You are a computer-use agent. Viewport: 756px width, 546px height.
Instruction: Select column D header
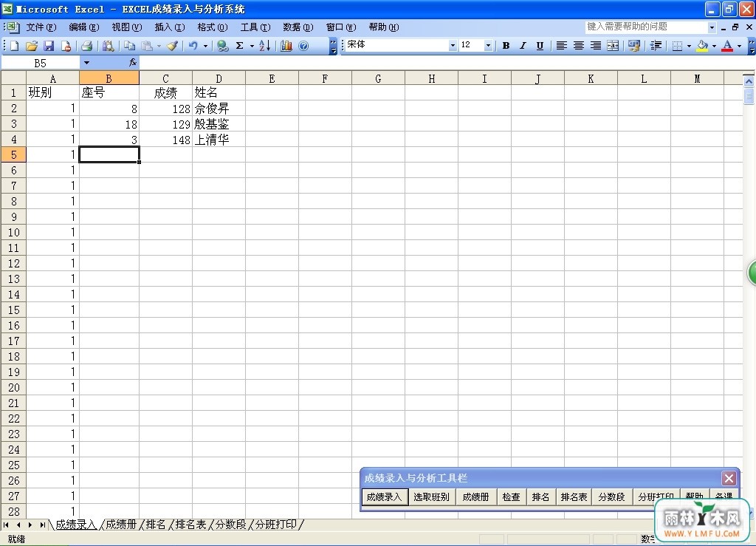click(x=219, y=78)
